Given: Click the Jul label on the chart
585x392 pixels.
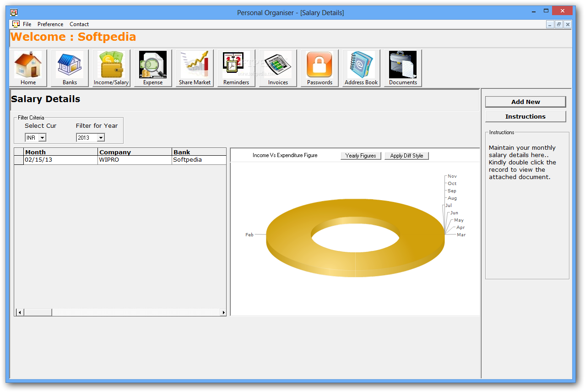Looking at the screenshot, I should 449,205.
